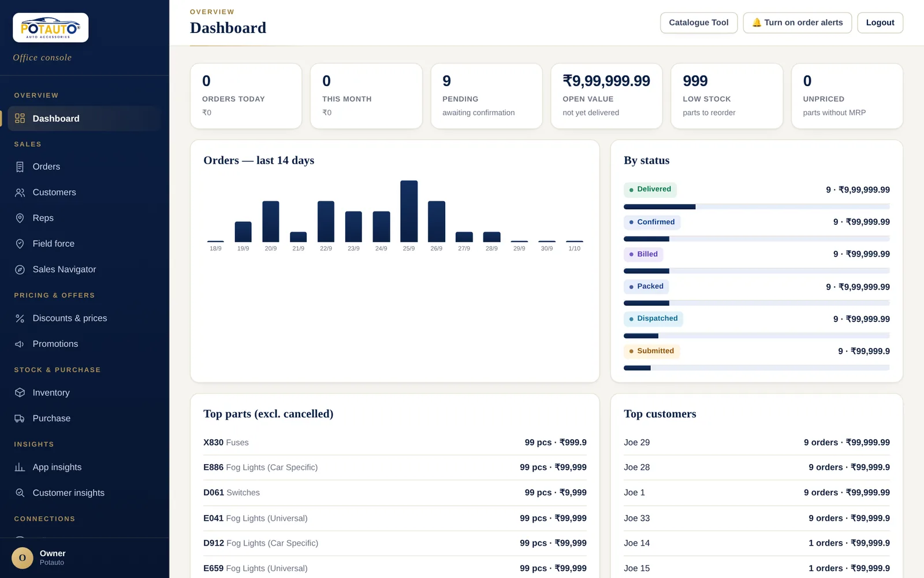Click the Potauto logo
Image resolution: width=924 pixels, height=578 pixels.
point(51,28)
